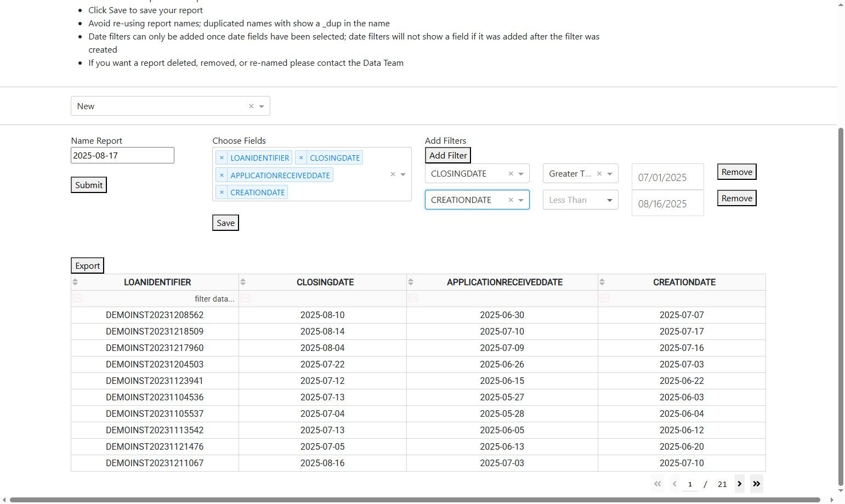Sort table by LOANIDENTIFIER column
This screenshot has height=504, width=845.
coord(75,282)
